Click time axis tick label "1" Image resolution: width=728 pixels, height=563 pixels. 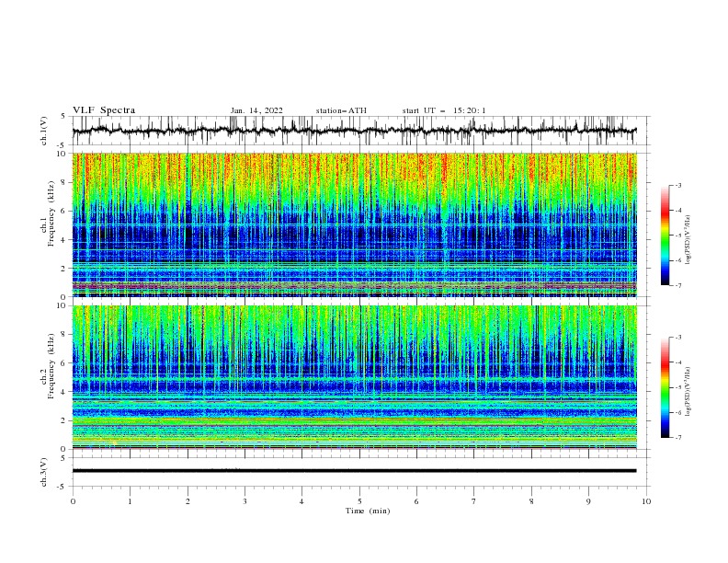click(130, 501)
